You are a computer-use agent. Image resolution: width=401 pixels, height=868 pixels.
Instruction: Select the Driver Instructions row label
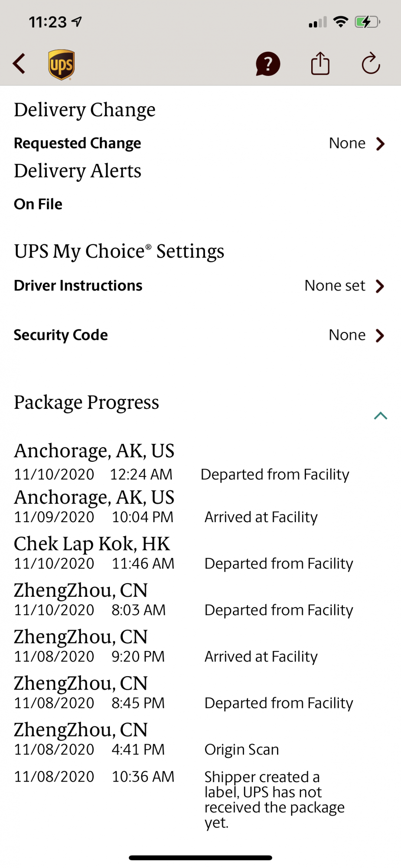click(x=78, y=286)
